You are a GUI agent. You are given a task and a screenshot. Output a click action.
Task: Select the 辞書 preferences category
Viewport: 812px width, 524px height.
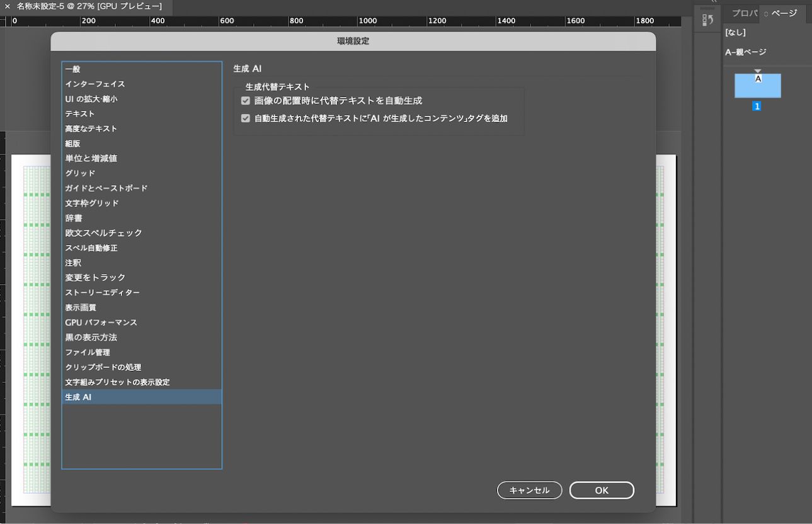(73, 218)
